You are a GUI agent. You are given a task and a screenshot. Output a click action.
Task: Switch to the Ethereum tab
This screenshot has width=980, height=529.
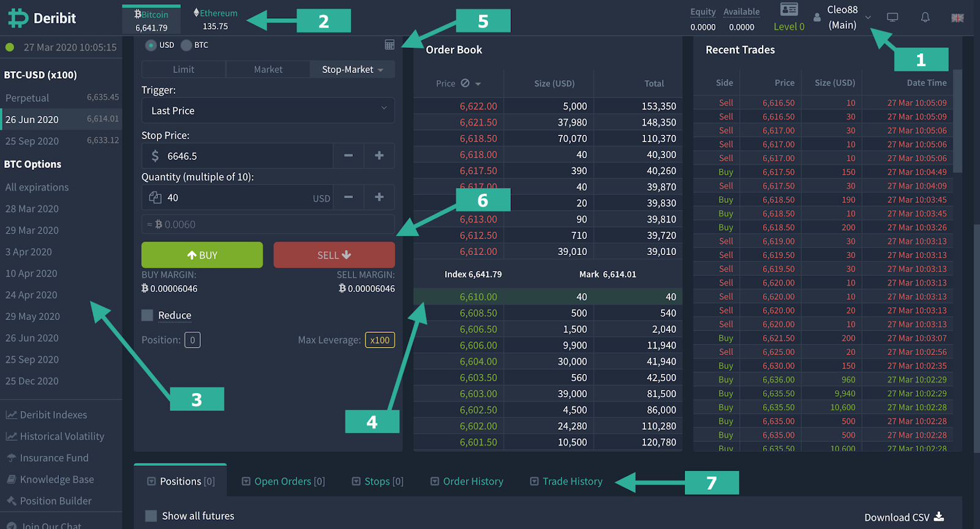tap(216, 20)
